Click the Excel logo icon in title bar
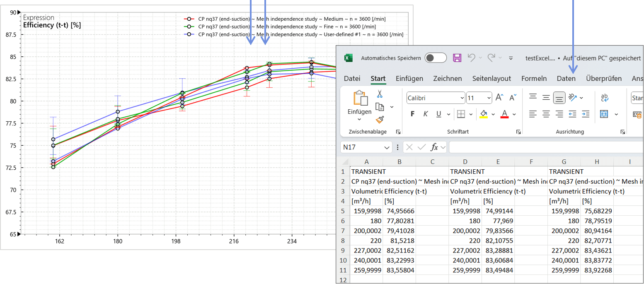 (349, 58)
